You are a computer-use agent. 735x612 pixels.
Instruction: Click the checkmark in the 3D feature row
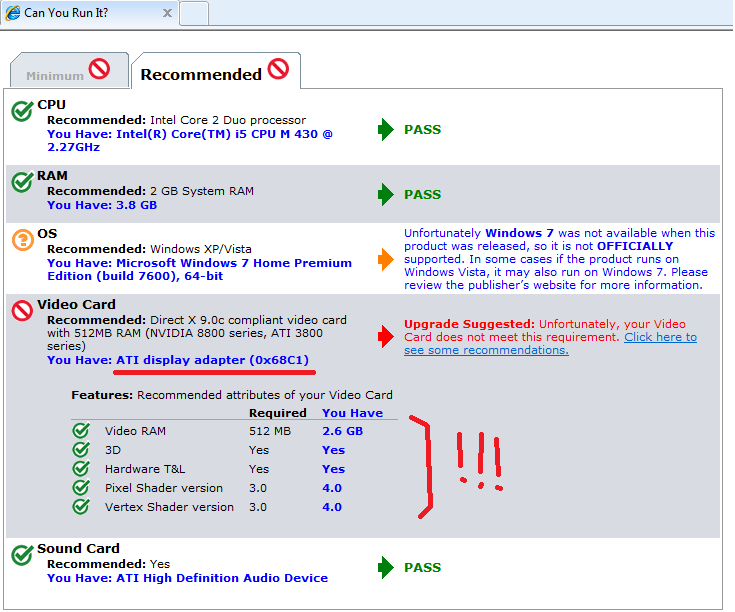pos(81,449)
